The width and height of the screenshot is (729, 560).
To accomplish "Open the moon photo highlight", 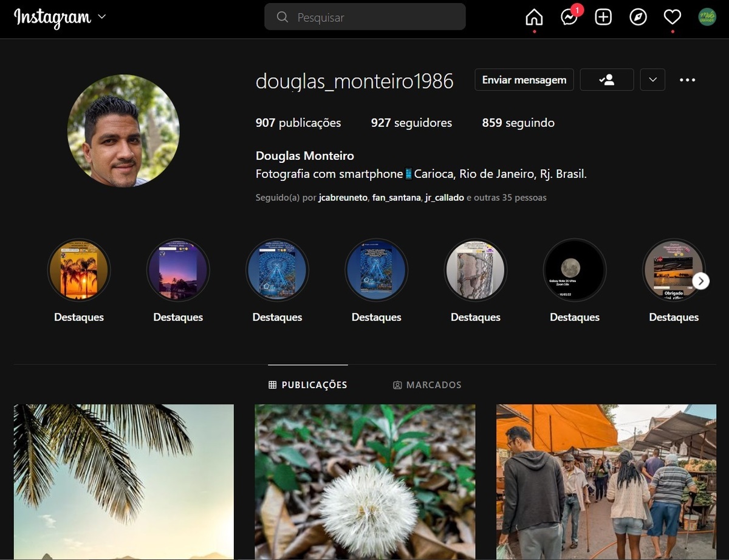I will [x=574, y=270].
